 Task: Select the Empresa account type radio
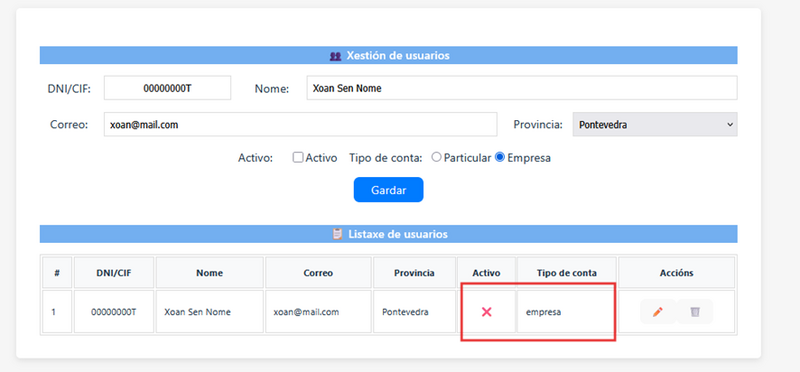click(x=500, y=158)
